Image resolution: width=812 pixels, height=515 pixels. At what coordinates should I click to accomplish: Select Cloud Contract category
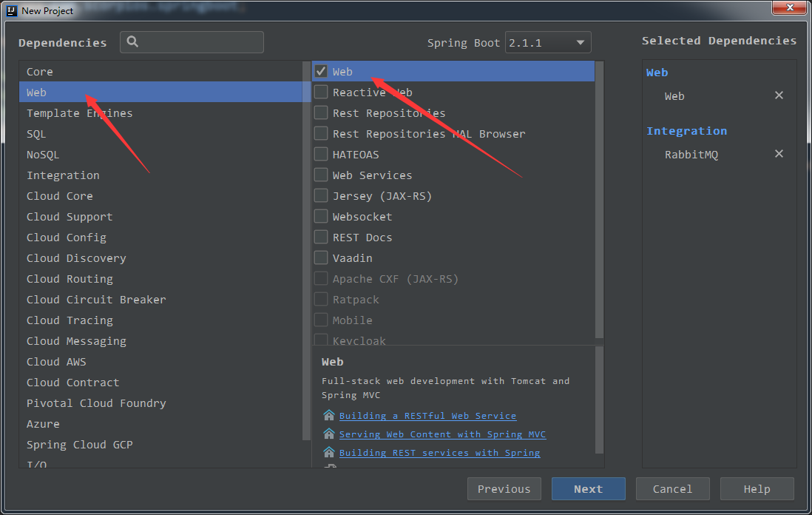161,383
